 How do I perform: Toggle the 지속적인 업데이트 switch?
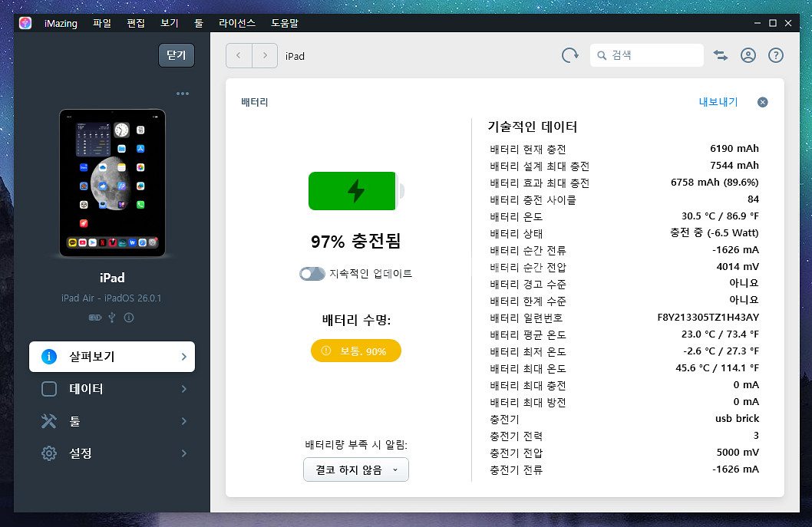[312, 274]
